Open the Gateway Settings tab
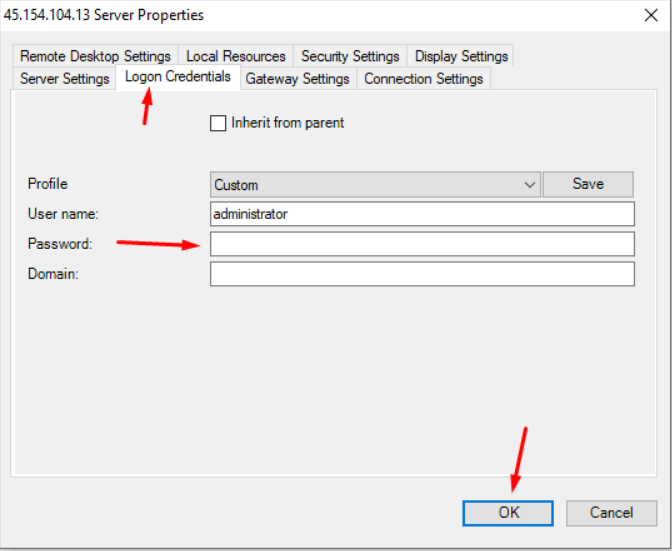Screen dimensions: 672x551 pyautogui.click(x=297, y=78)
